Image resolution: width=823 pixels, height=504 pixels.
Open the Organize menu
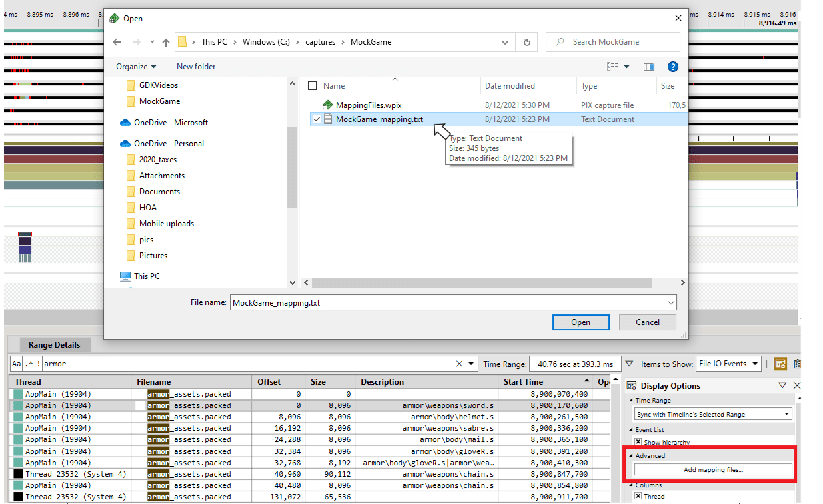pyautogui.click(x=135, y=66)
